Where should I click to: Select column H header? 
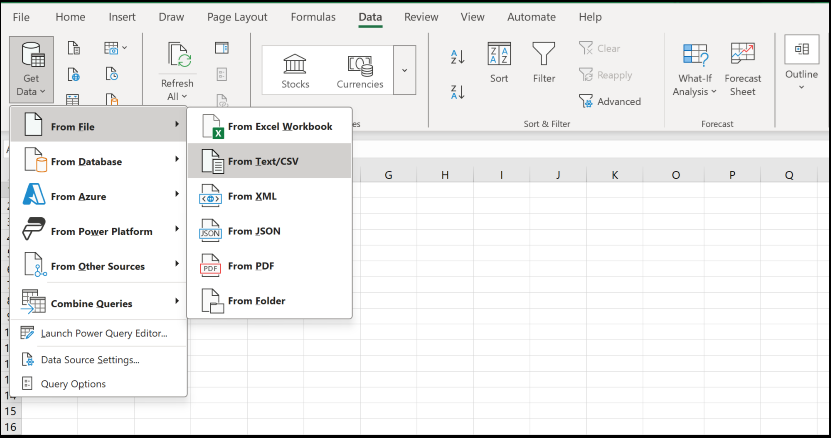(x=445, y=175)
